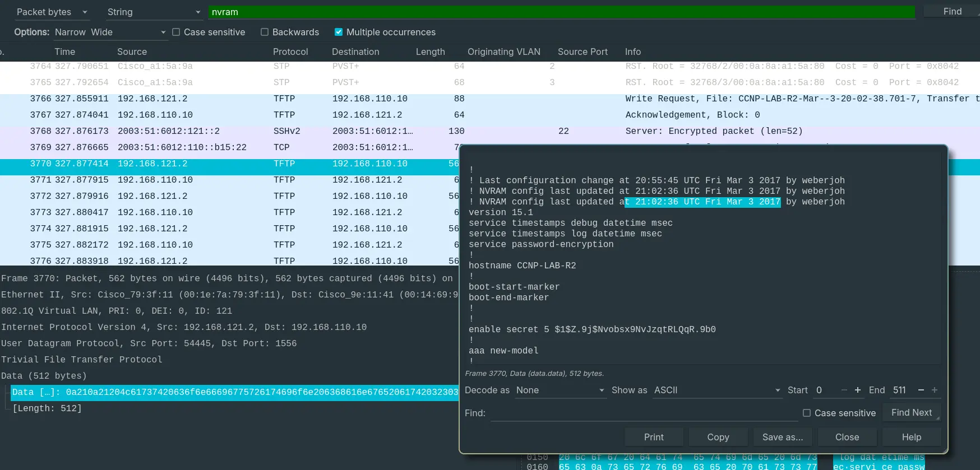Change the Show as ASCII dropdown
This screenshot has width=980, height=470.
717,390
